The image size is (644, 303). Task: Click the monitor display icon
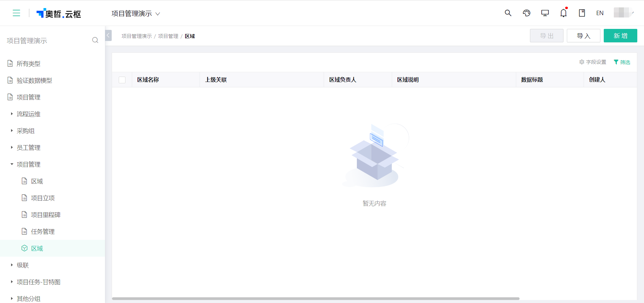point(545,13)
